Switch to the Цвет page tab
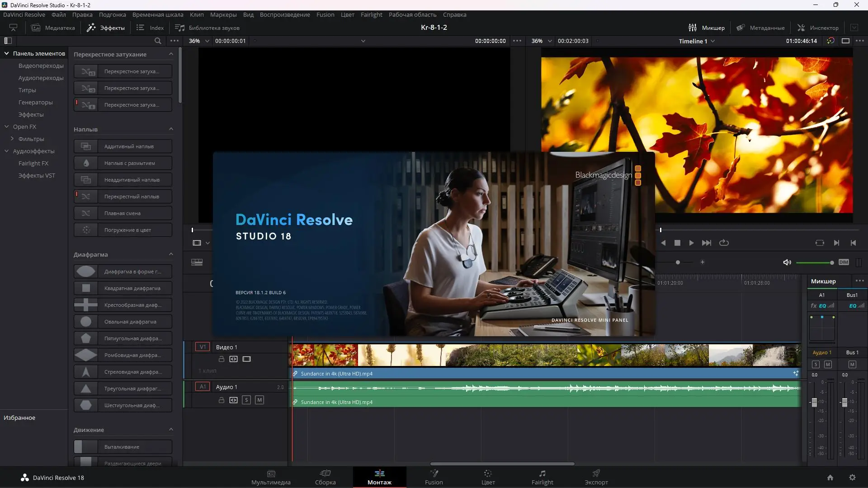The height and width of the screenshot is (488, 868). tap(488, 477)
